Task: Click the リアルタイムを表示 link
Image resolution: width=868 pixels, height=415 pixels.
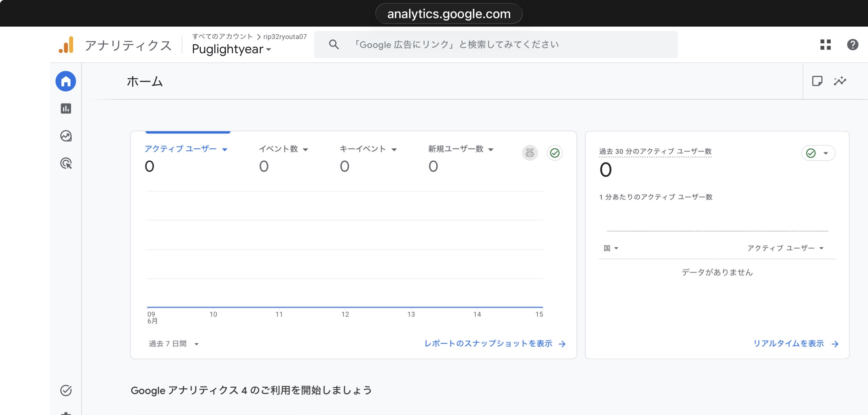Action: coord(796,344)
